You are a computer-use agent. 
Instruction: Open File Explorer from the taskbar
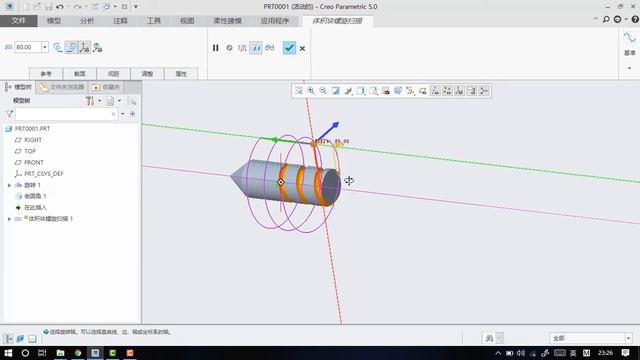tap(60, 353)
